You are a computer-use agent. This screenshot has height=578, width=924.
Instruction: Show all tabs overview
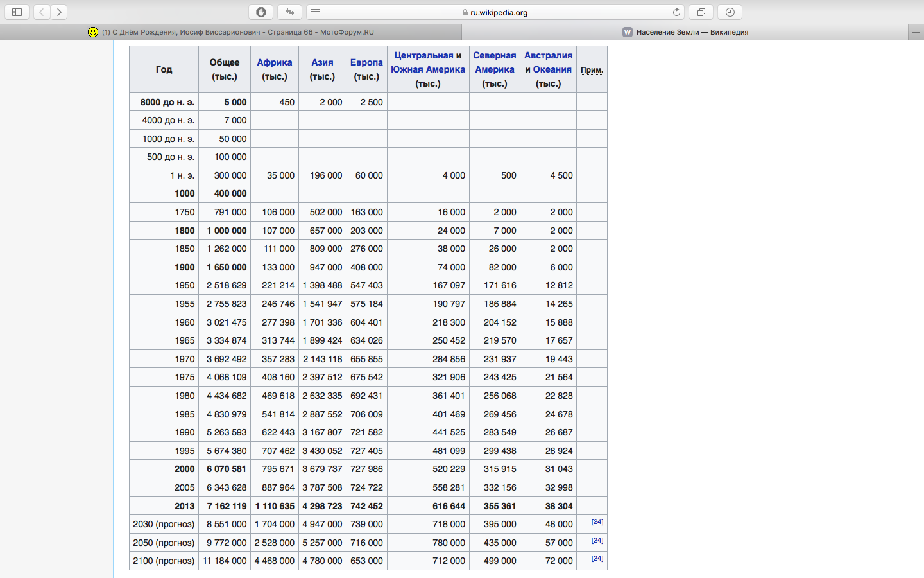pos(701,12)
